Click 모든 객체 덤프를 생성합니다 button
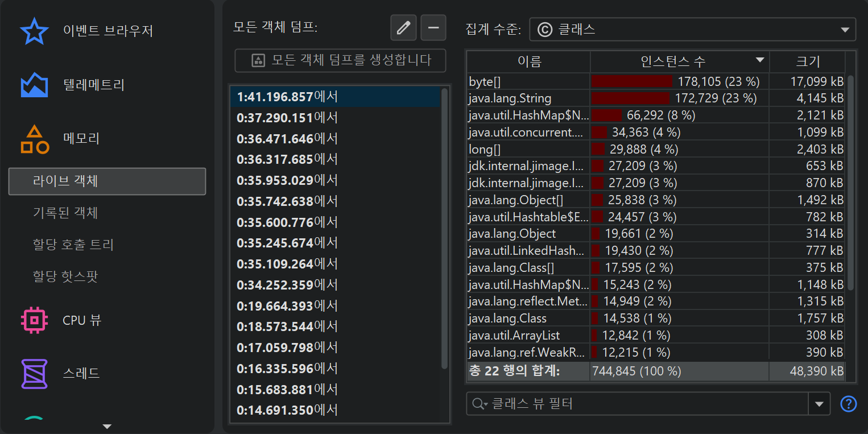 340,60
